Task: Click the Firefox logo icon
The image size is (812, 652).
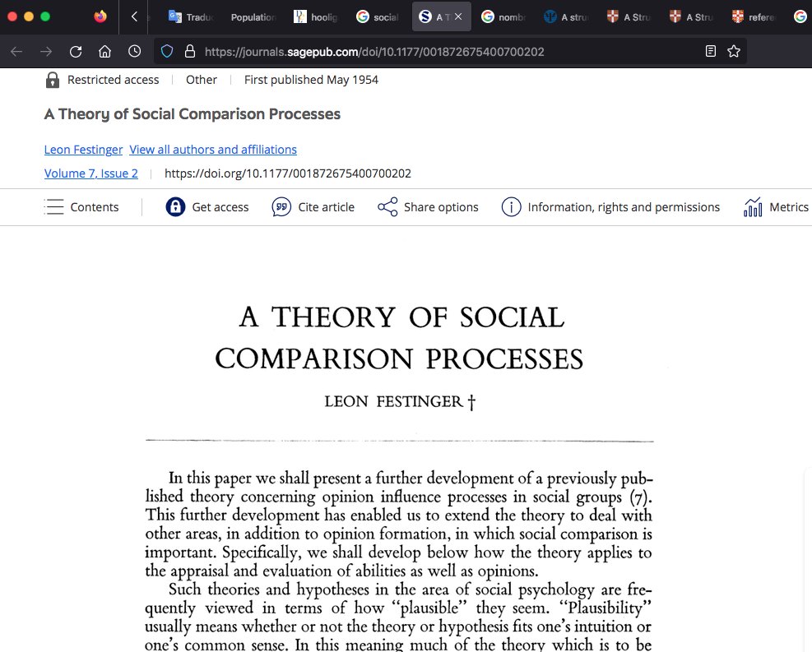Action: pos(100,16)
